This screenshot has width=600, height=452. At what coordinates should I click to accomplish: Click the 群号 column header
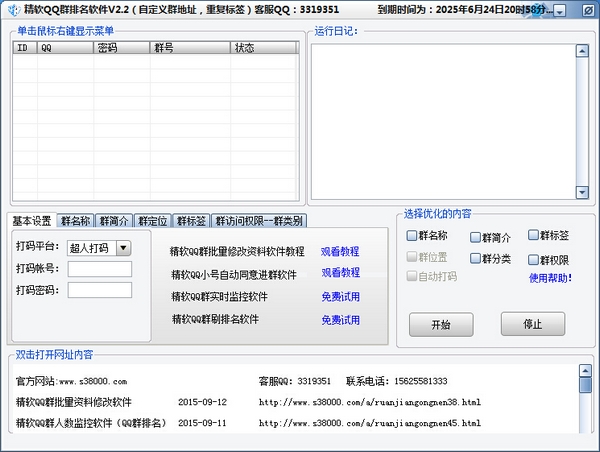click(190, 47)
